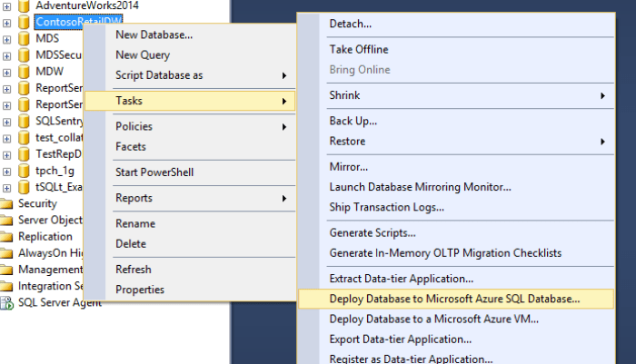
Task: Click the tpch_1g database icon
Action: tap(25, 171)
